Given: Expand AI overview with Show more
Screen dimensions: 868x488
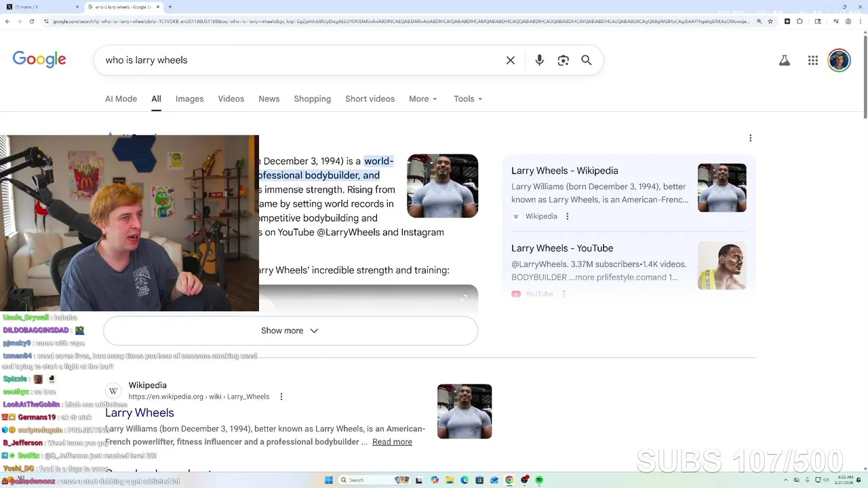Looking at the screenshot, I should coord(290,331).
